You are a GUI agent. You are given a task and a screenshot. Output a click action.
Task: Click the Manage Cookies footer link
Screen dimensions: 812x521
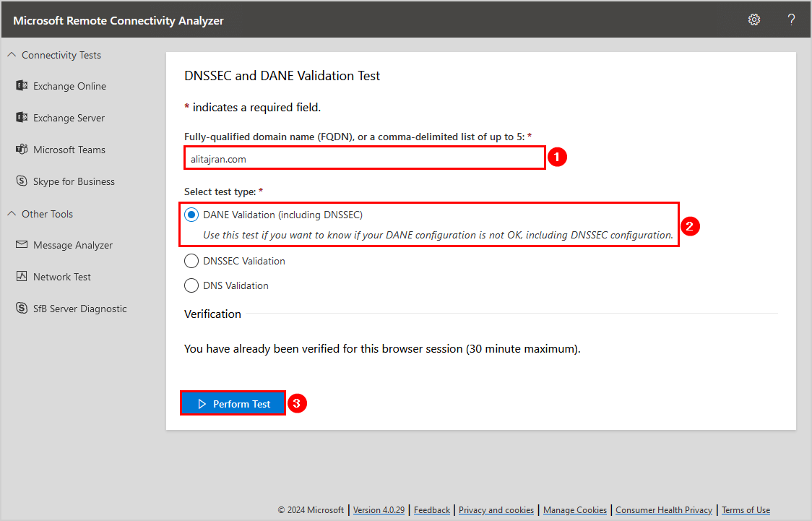(575, 510)
